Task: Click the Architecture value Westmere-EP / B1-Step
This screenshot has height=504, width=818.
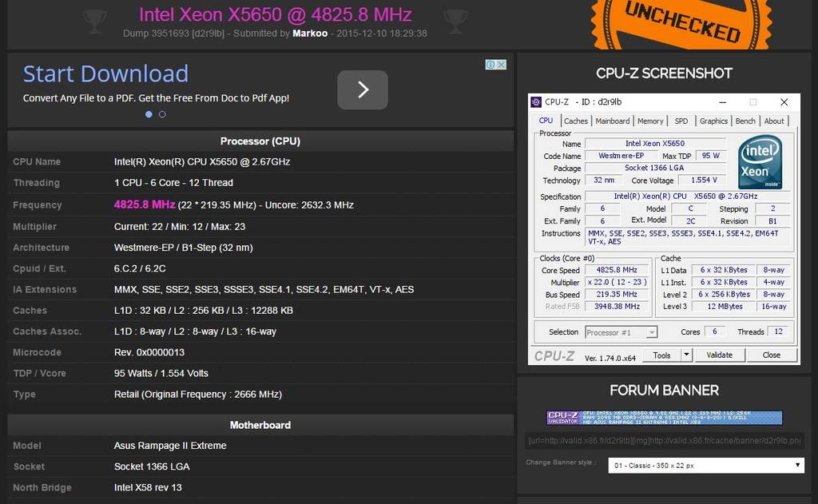Action: tap(184, 248)
